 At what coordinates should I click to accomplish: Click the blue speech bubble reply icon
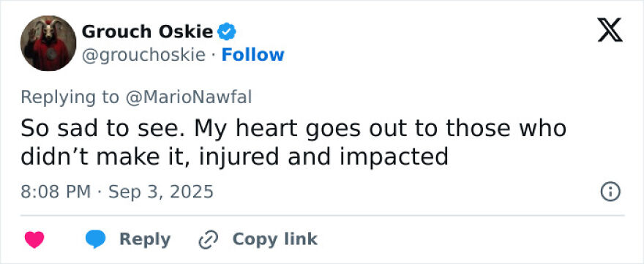coord(95,239)
